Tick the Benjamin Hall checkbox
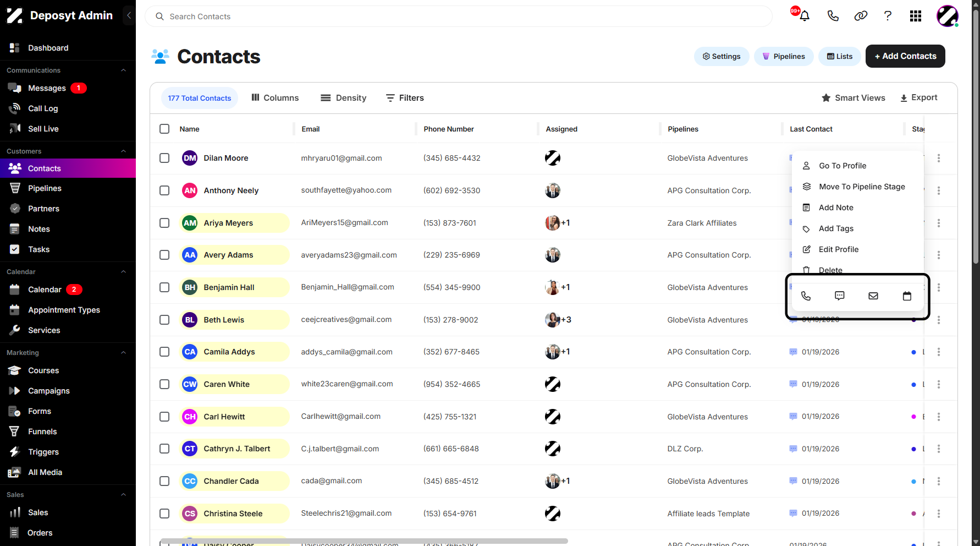The height and width of the screenshot is (546, 980). (164, 287)
